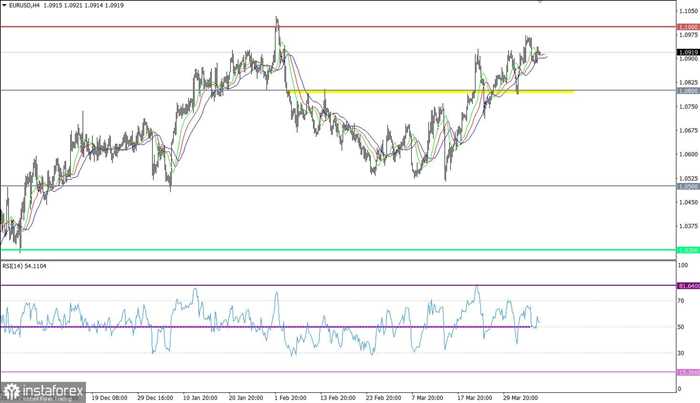
Task: Click the 1.0600 price axis label
Action: click(x=688, y=154)
